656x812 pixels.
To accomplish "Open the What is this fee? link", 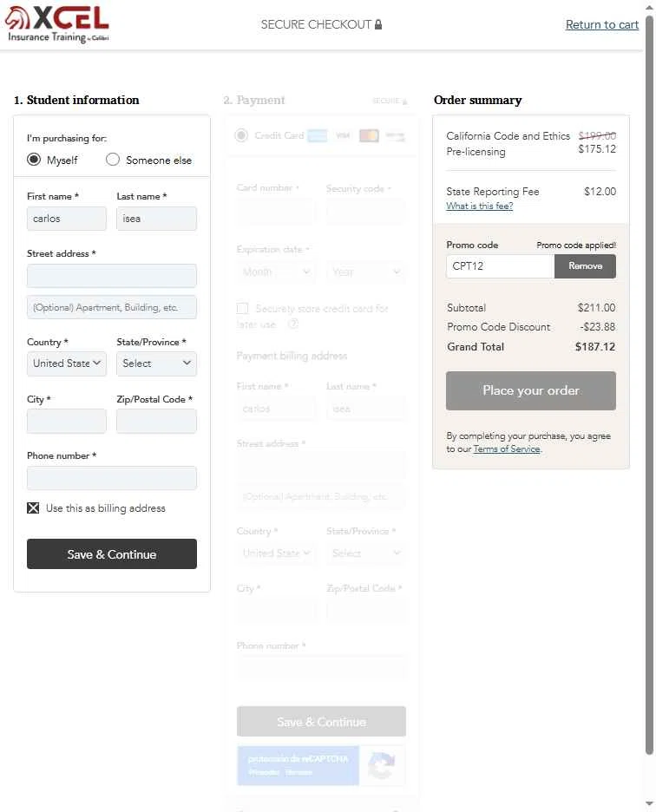I will click(x=479, y=206).
